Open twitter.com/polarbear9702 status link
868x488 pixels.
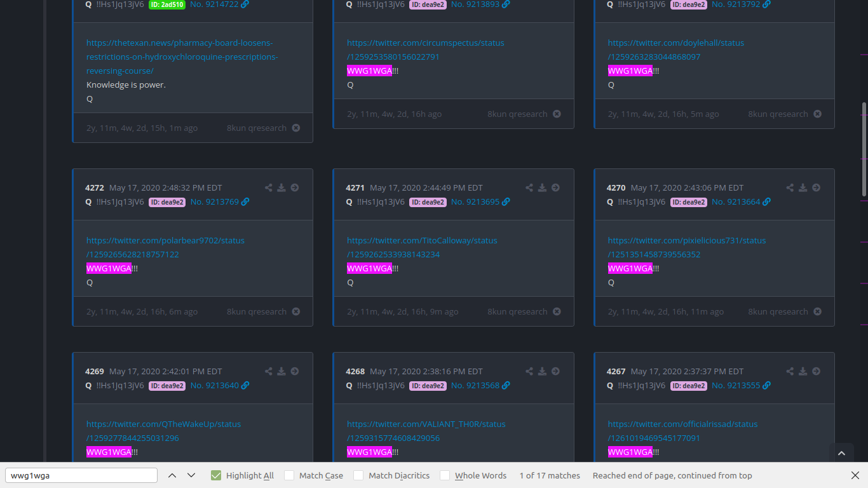(x=165, y=247)
